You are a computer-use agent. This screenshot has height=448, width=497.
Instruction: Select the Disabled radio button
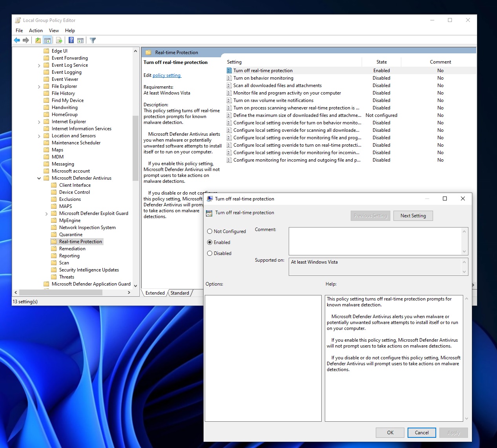point(209,253)
